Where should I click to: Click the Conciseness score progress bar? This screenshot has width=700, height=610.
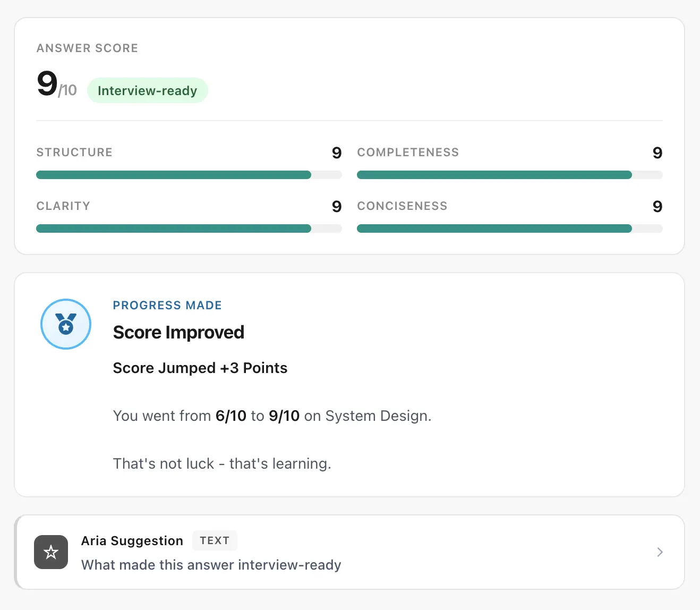pyautogui.click(x=509, y=228)
